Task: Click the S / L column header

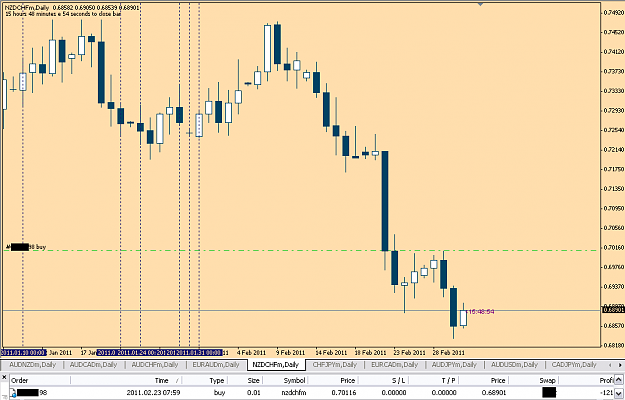Action: pos(383,380)
